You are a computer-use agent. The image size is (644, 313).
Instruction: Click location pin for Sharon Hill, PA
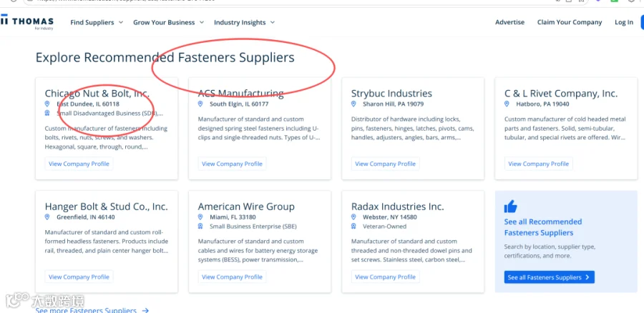[x=353, y=104]
